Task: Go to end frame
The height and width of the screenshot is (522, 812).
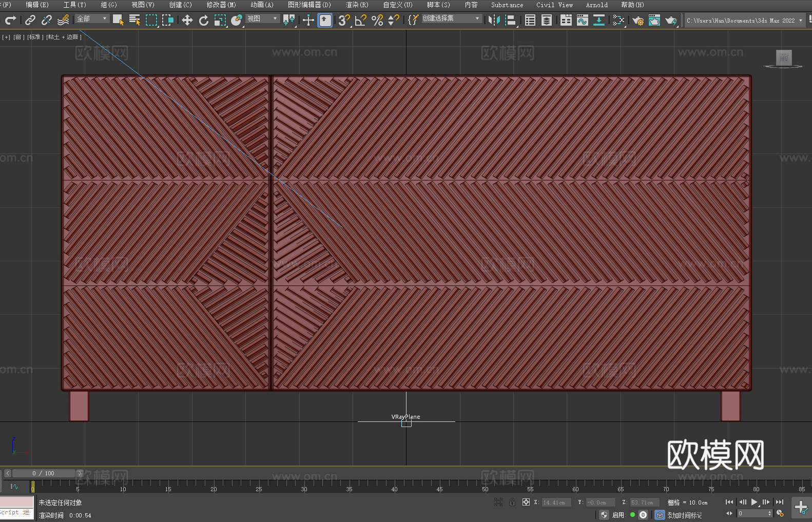Action: point(780,502)
